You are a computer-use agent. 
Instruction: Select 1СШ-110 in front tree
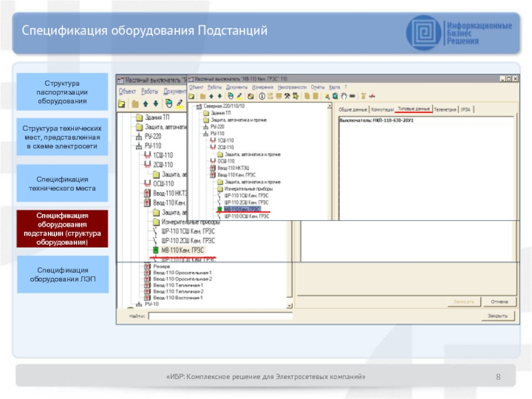click(225, 140)
